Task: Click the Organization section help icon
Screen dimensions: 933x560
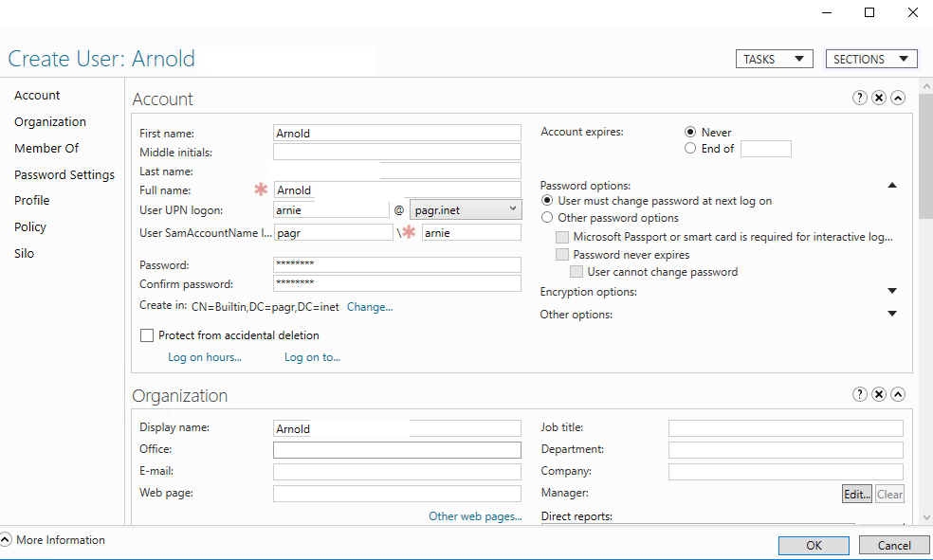Action: (860, 394)
